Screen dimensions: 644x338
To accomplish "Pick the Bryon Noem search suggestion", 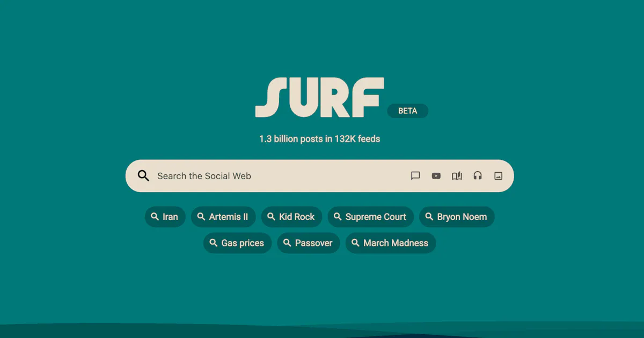I will coord(457,217).
